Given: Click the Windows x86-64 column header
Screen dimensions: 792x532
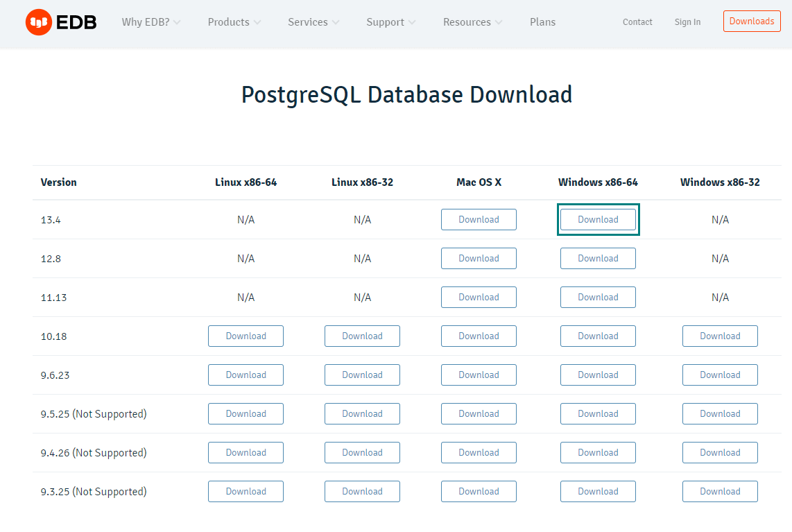Looking at the screenshot, I should point(598,182).
